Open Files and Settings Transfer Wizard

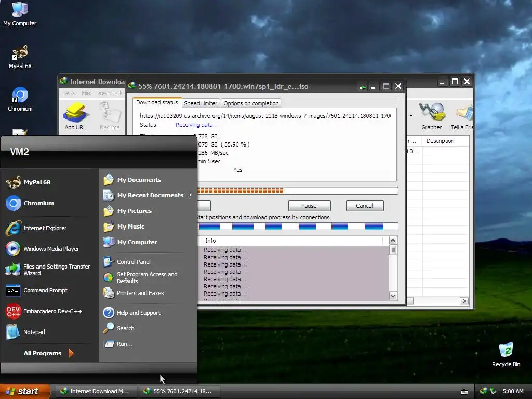[x=48, y=270]
